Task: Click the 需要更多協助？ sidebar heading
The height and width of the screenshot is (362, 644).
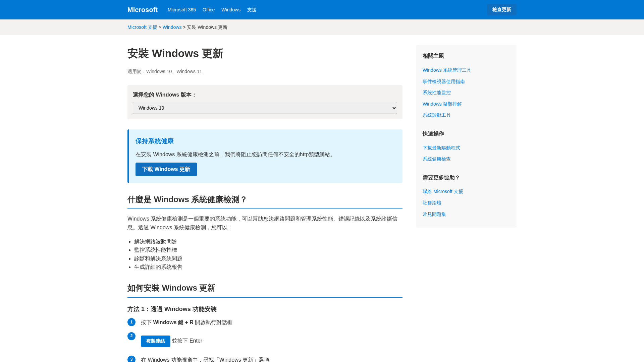Action: point(441,178)
